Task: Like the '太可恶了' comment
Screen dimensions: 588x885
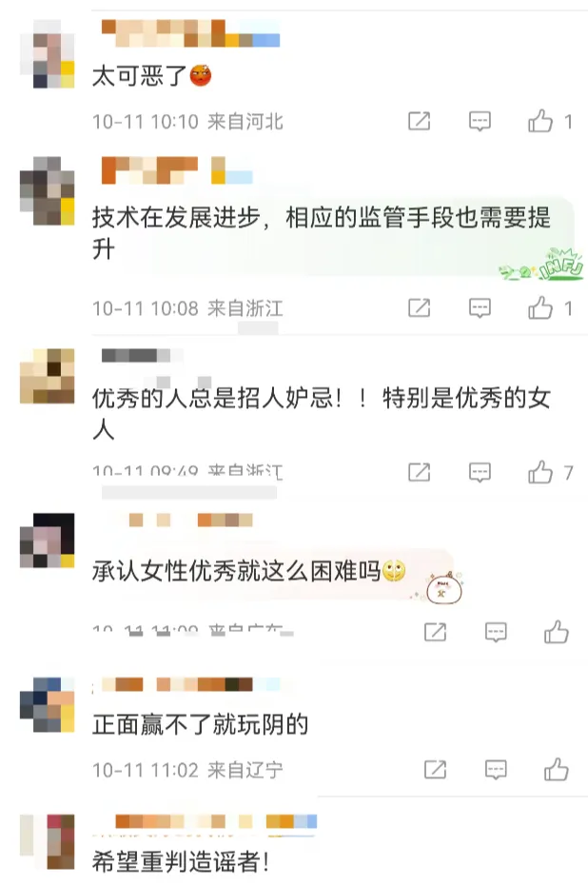Action: (540, 121)
